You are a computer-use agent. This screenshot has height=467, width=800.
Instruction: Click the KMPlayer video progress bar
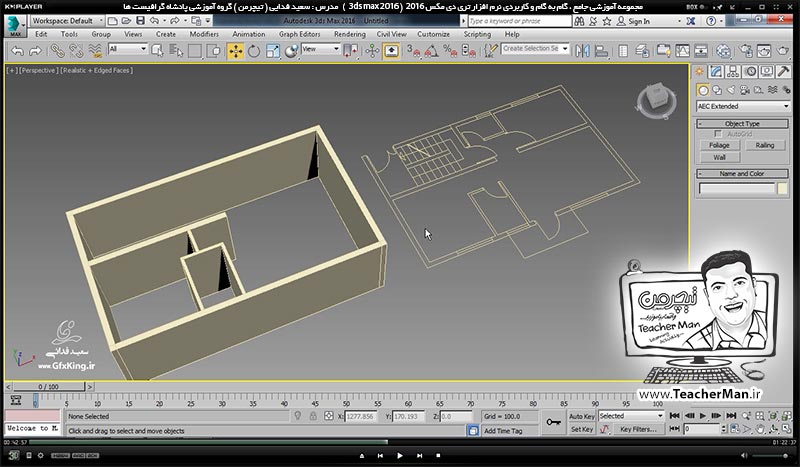[x=400, y=442]
